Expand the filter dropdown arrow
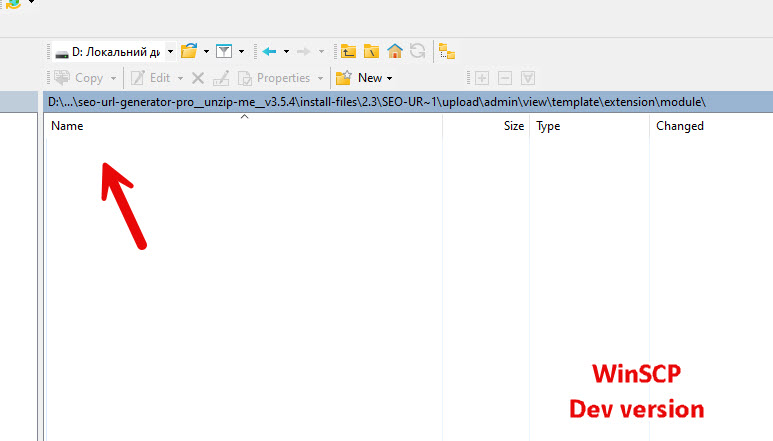 pyautogui.click(x=241, y=51)
